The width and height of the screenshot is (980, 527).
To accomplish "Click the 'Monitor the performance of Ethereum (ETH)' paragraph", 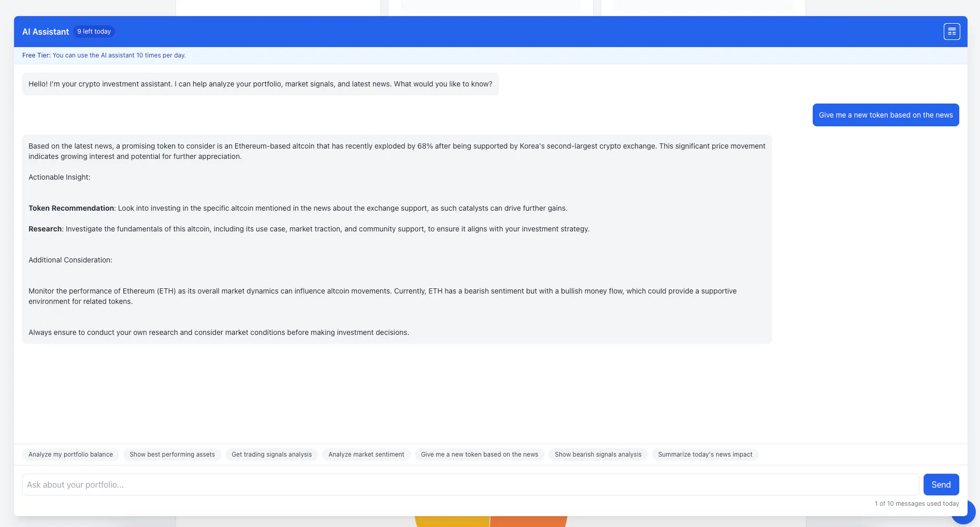I will [382, 296].
